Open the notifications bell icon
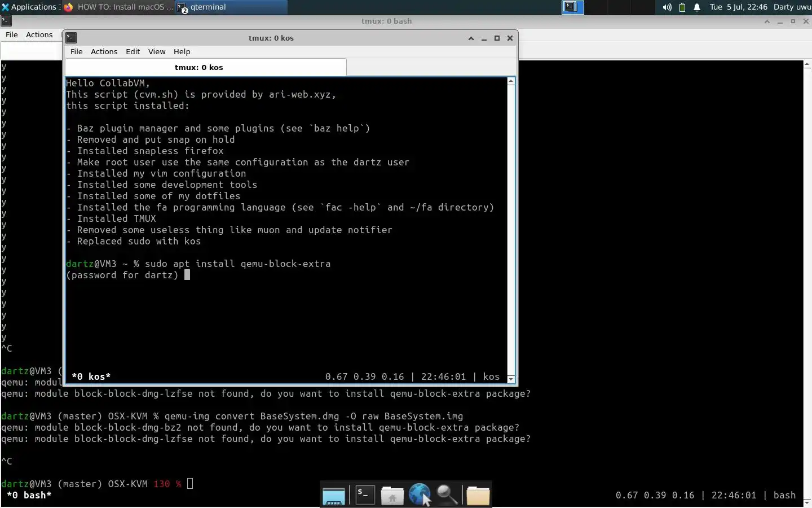 click(697, 7)
